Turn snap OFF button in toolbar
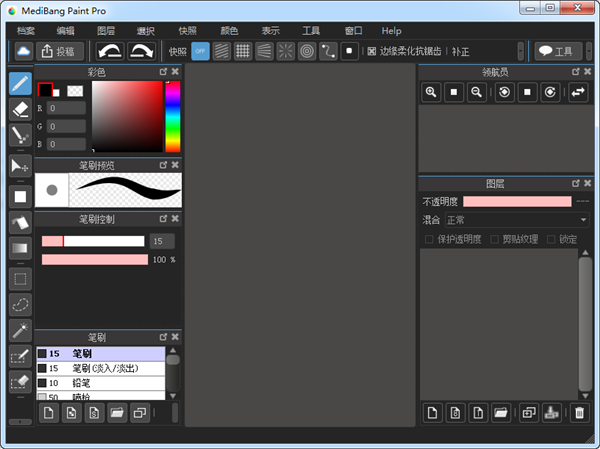This screenshot has height=449, width=600. click(x=200, y=51)
